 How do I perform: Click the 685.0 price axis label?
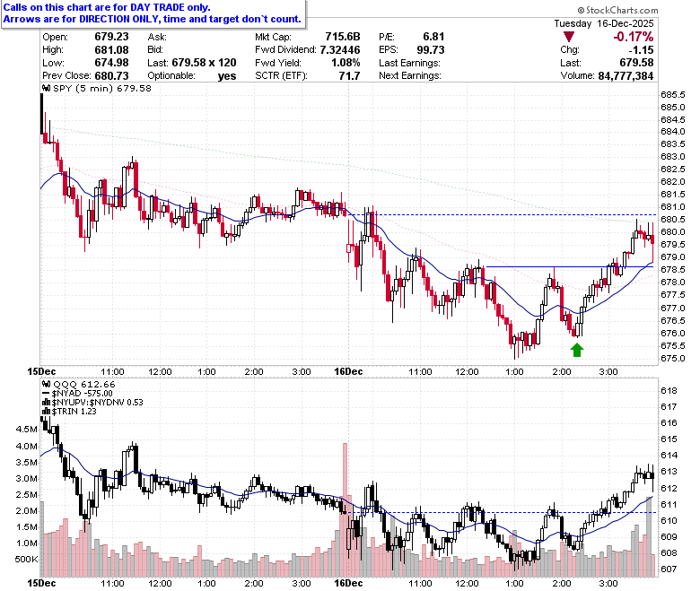673,108
